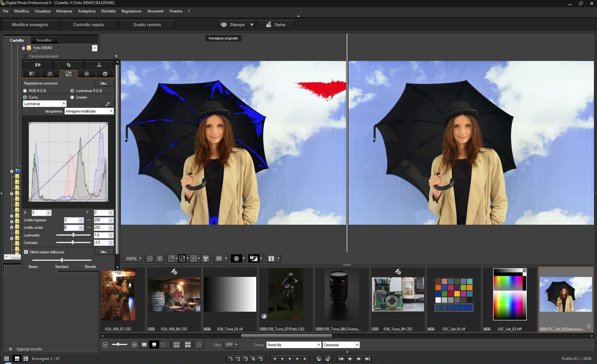
Task: Switch to the Segnalibro tab
Action: [44, 40]
